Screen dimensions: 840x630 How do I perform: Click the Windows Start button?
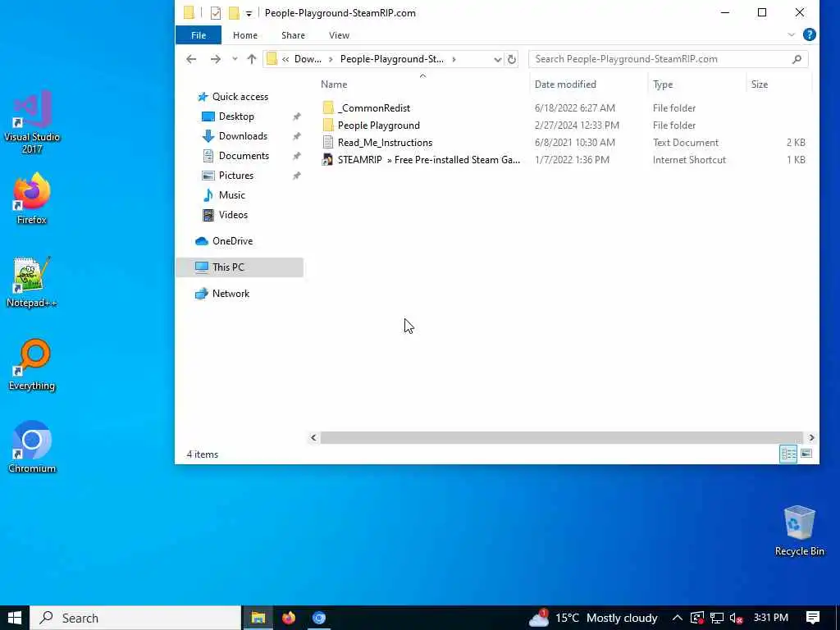[x=15, y=618]
